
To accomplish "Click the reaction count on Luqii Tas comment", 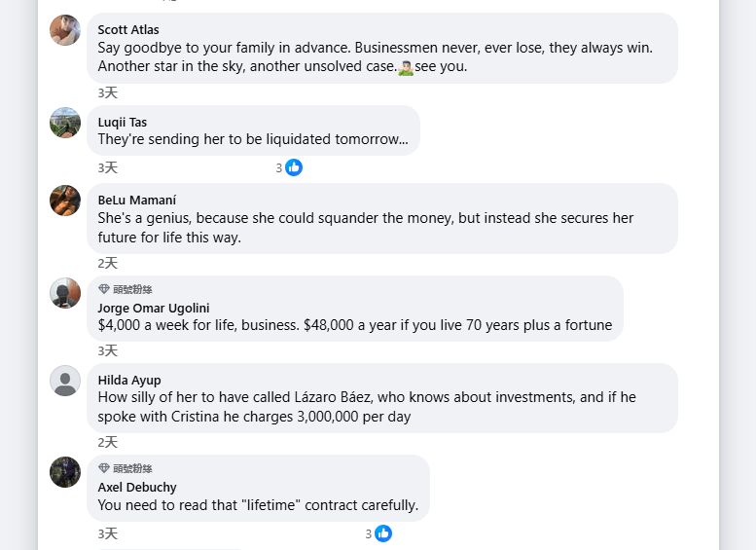I will coord(279,167).
